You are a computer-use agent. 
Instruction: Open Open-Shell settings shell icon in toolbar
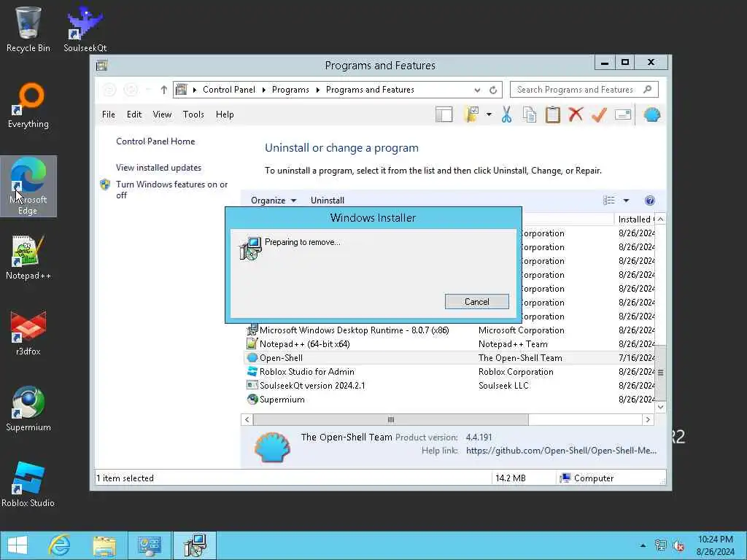coord(651,114)
